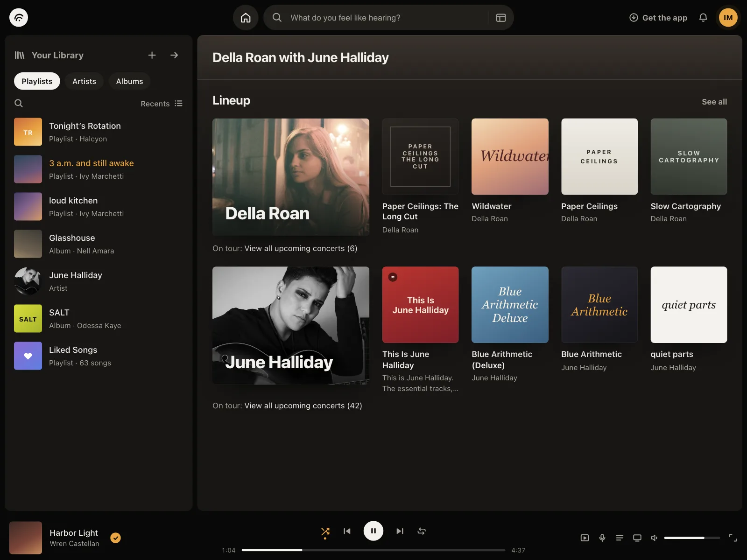The image size is (747, 560).
Task: Open June Halliday artist in library
Action: coord(99,281)
